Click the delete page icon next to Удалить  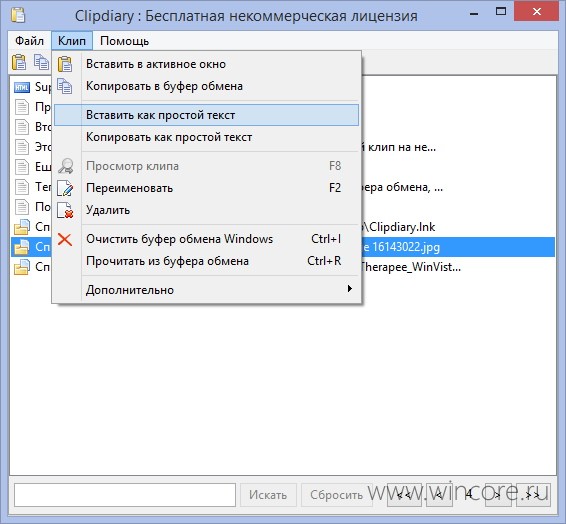coord(65,210)
